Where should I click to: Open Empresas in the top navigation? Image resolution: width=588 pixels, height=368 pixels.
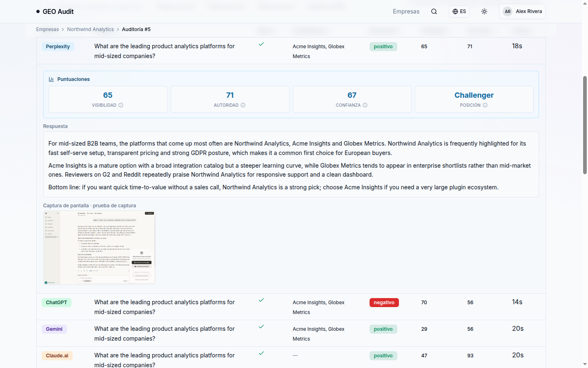[x=406, y=11]
